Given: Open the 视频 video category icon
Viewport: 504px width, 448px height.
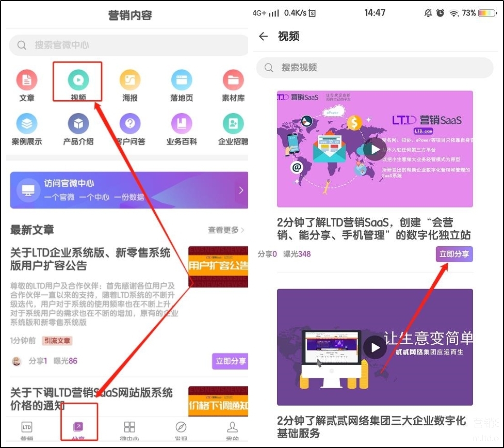Looking at the screenshot, I should 78,81.
